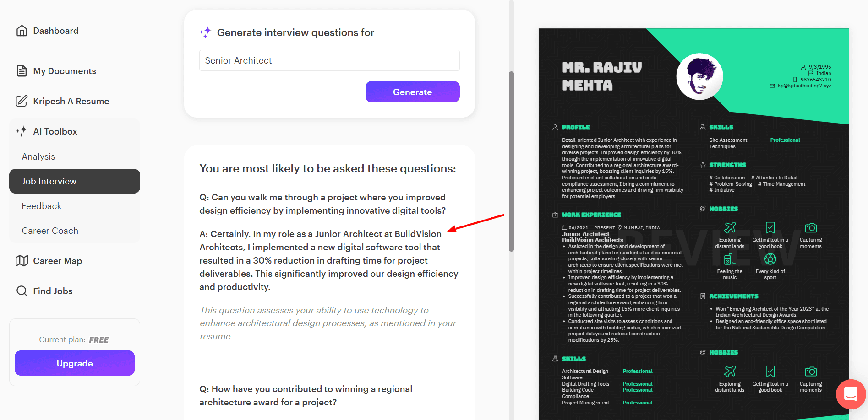The width and height of the screenshot is (868, 420).
Task: Click the page vertical scrollbar thumb
Action: pyautogui.click(x=511, y=160)
